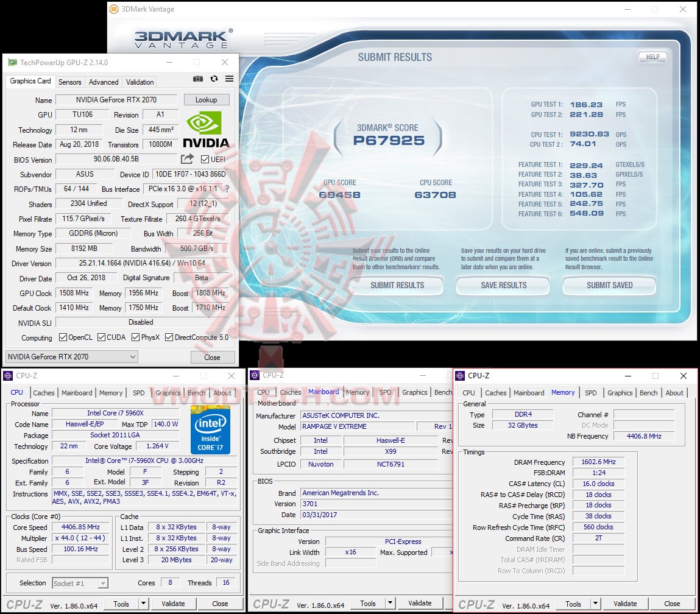The height and width of the screenshot is (614, 700).
Task: Click the NB Frequency value 4406.8 MHz
Action: point(644,436)
